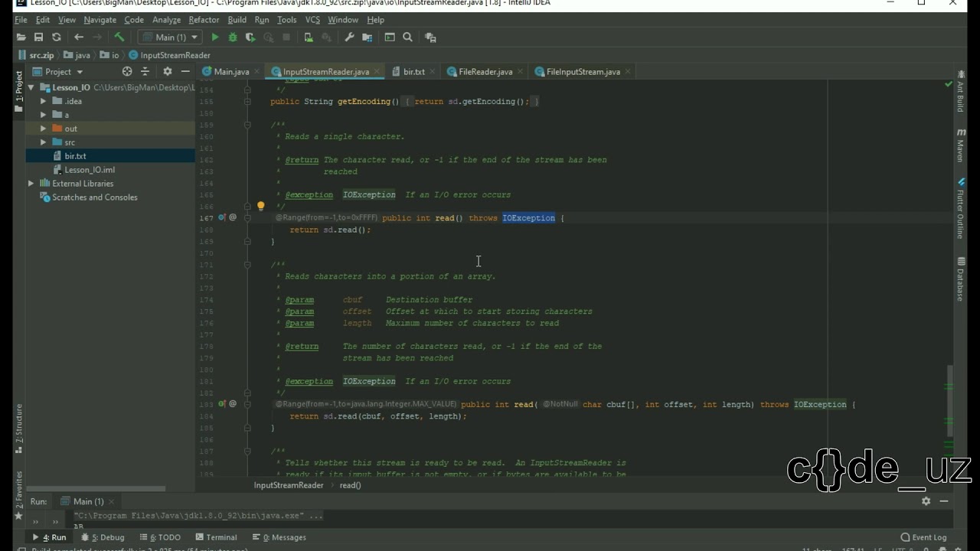Toggle the Database tool window
Screen dimensions: 980x551
tap(961, 279)
